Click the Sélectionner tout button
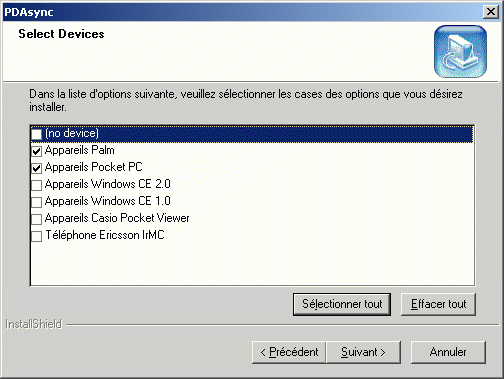Viewport: 504px width, 379px height. 342,304
